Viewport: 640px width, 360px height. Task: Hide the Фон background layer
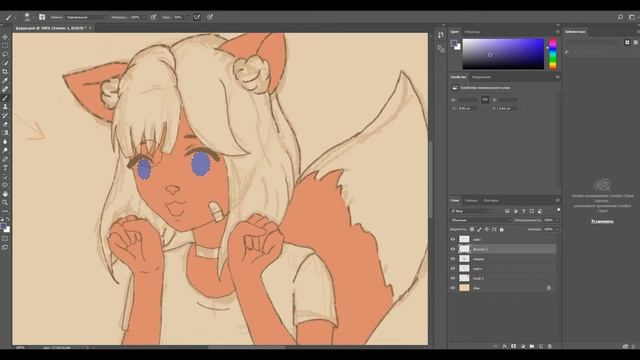[453, 288]
